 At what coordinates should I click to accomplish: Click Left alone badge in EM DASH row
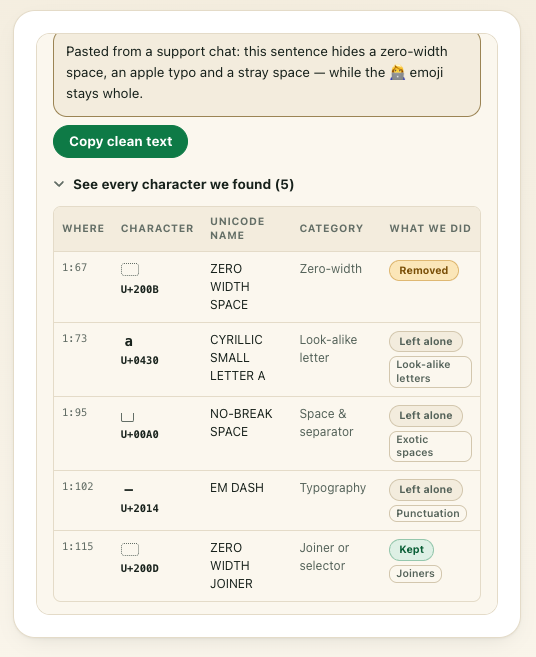click(426, 489)
